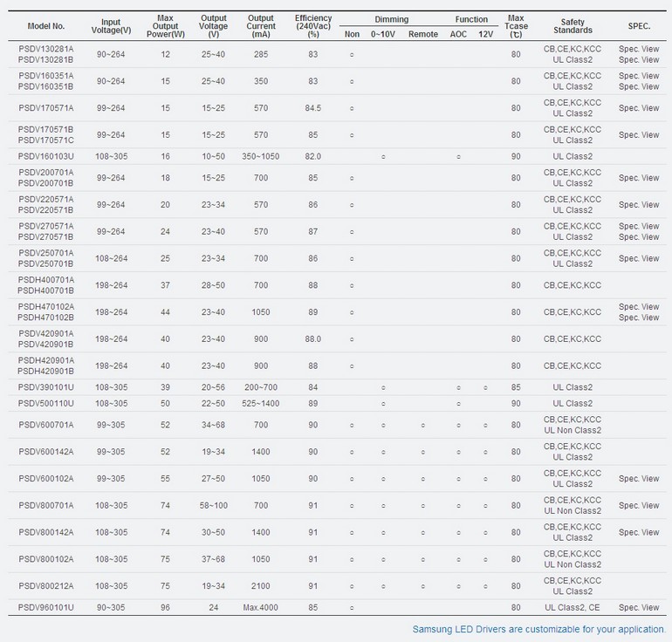Image resolution: width=672 pixels, height=642 pixels.
Task: Open Spec. View for PSDV220571A row
Action: 639,205
